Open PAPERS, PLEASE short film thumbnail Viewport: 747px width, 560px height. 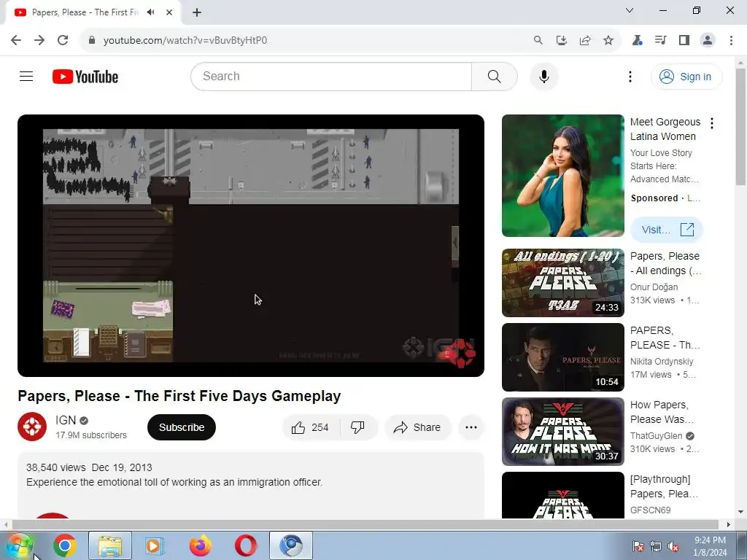click(x=562, y=357)
